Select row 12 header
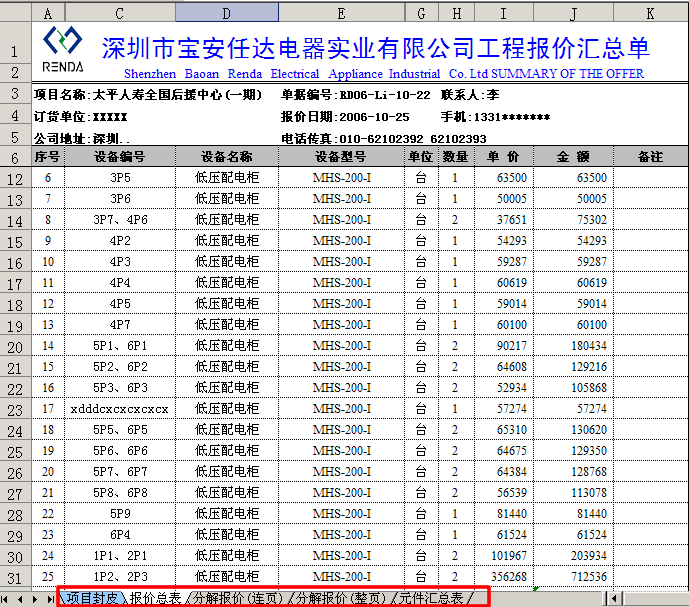This screenshot has width=689, height=607. click(x=15, y=178)
